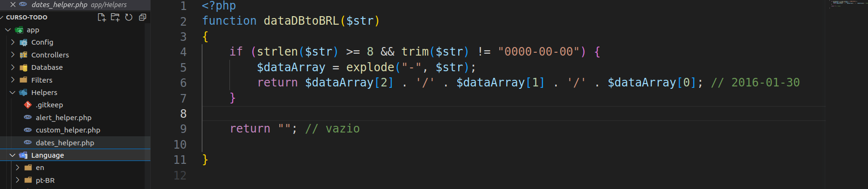Place cursor on empty line 8
The width and height of the screenshot is (868, 189).
514,113
